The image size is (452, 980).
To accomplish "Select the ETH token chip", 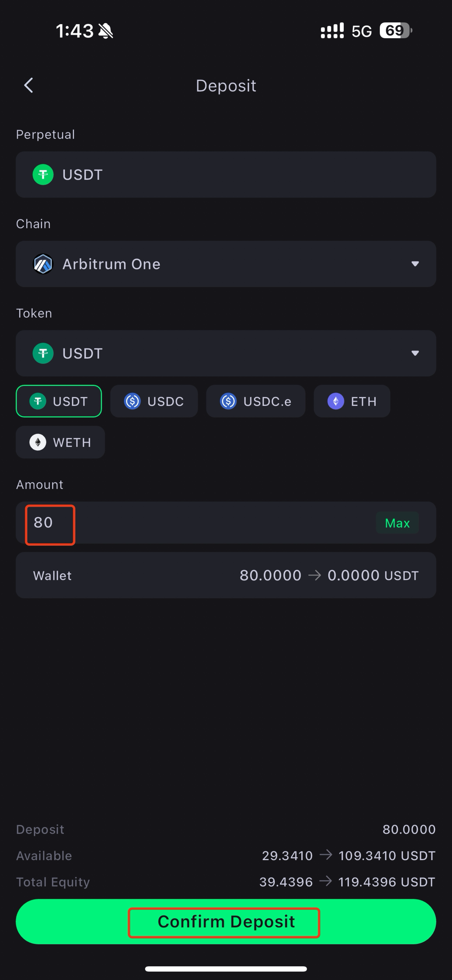I will click(352, 401).
